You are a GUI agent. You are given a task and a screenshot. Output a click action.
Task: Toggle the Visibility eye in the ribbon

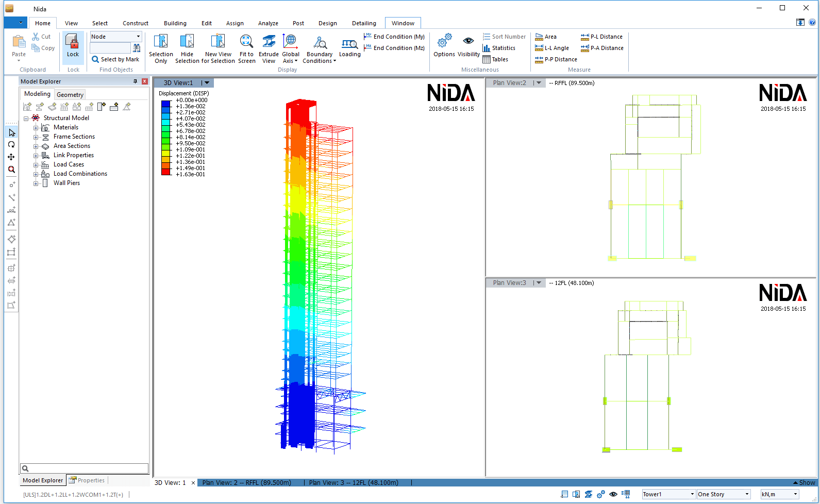coord(468,41)
